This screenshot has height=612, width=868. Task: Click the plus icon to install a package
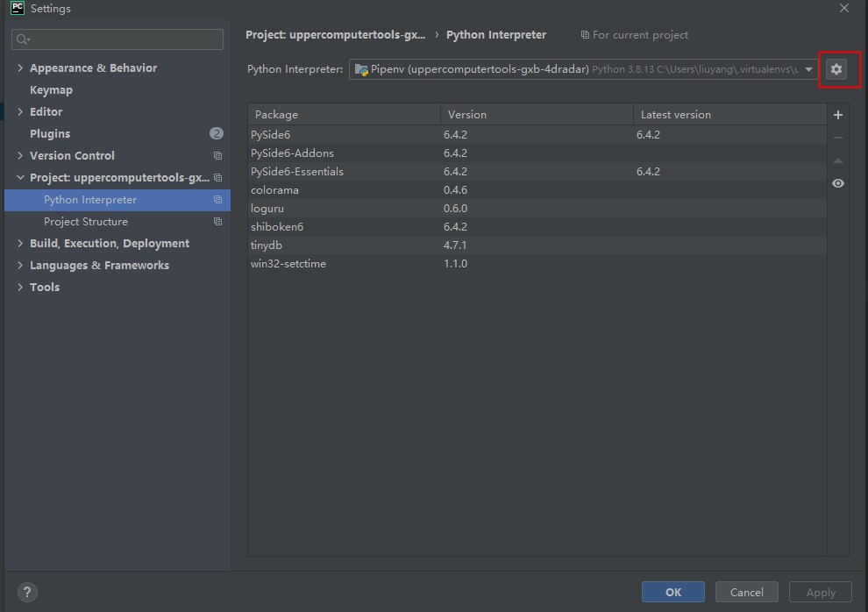pyautogui.click(x=838, y=115)
